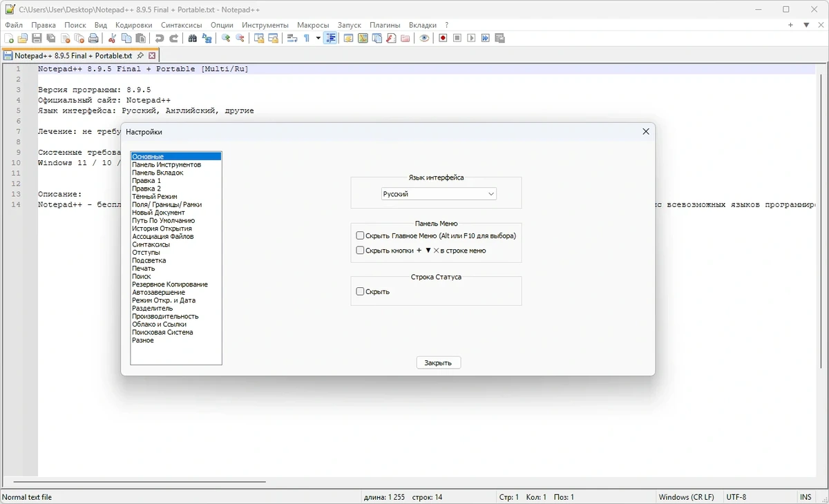Viewport: 829px width, 504px height.
Task: Click the play macro icon
Action: point(472,39)
